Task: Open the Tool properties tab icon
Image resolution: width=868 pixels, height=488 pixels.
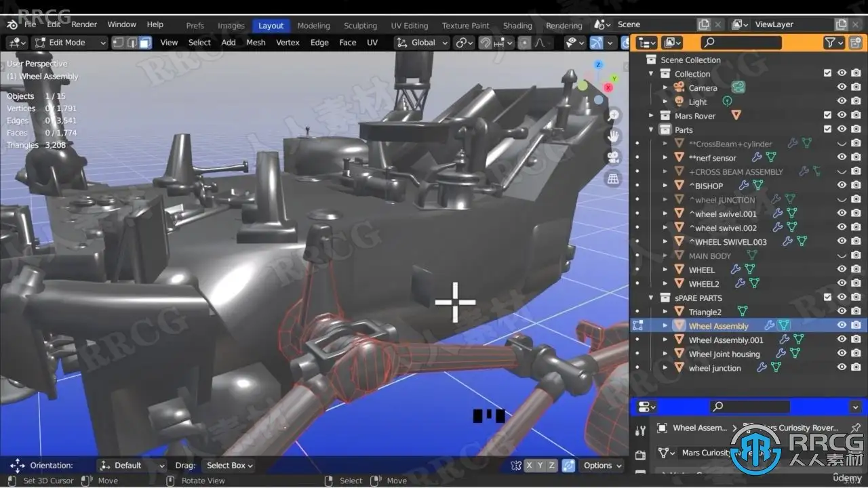Action: click(x=641, y=431)
